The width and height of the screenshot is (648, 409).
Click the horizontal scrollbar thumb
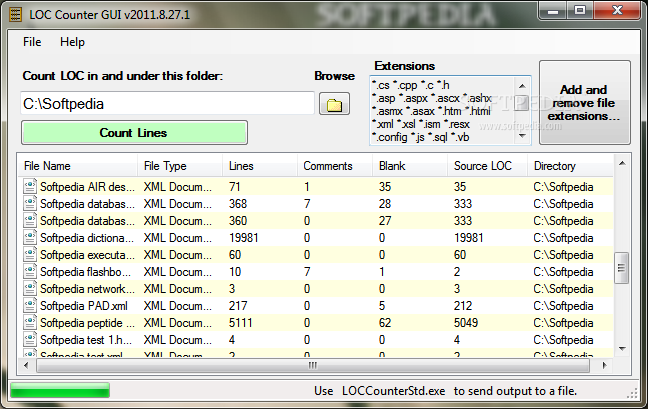pos(313,365)
